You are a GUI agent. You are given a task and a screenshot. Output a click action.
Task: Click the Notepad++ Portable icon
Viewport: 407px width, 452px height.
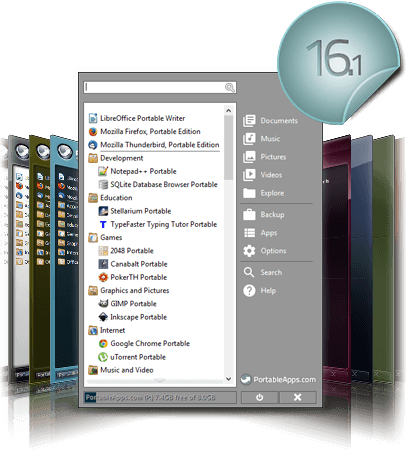[103, 171]
